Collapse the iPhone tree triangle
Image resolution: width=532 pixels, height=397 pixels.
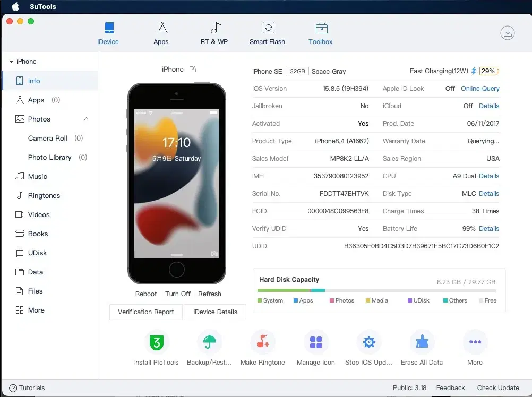click(12, 62)
